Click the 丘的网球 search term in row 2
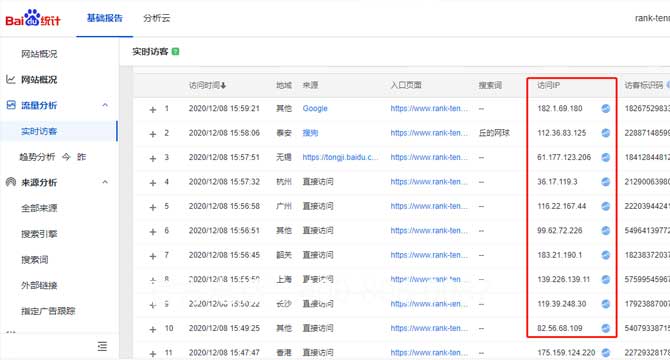The width and height of the screenshot is (670, 360). 494,133
